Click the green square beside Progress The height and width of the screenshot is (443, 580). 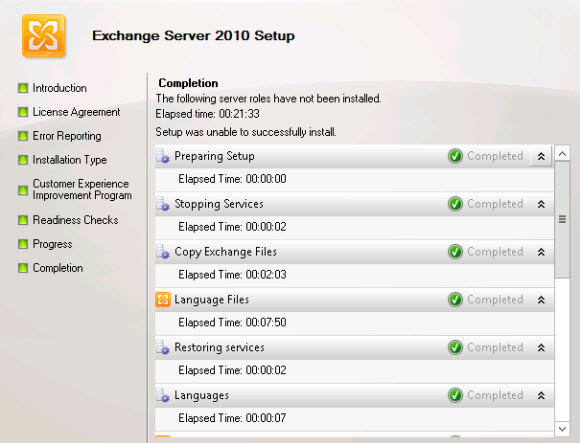tap(23, 244)
